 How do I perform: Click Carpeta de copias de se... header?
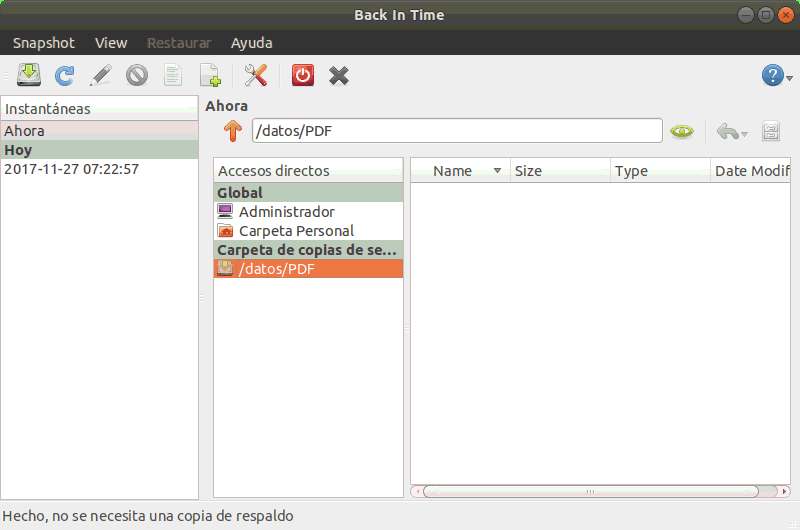308,250
